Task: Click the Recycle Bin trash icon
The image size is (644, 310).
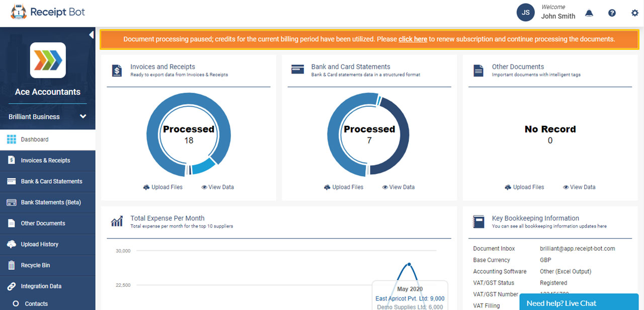Action: tap(12, 265)
